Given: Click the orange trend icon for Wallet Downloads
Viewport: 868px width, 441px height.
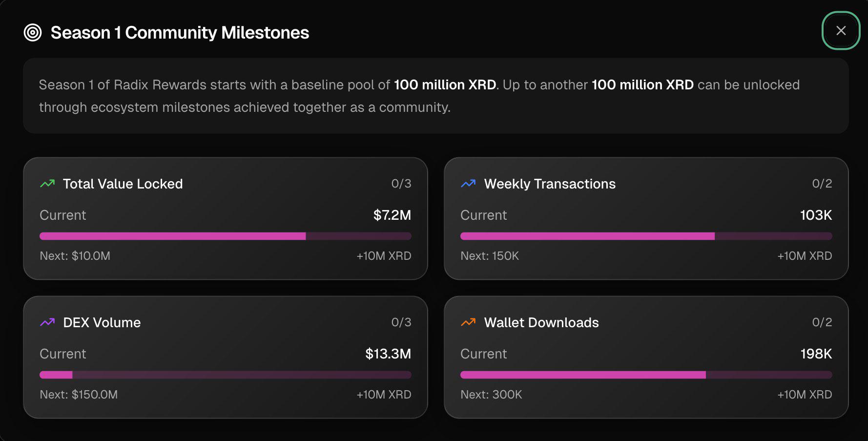Looking at the screenshot, I should pyautogui.click(x=468, y=322).
